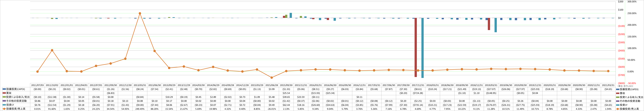Click the 249.49% ratio cell

click(140, 109)
